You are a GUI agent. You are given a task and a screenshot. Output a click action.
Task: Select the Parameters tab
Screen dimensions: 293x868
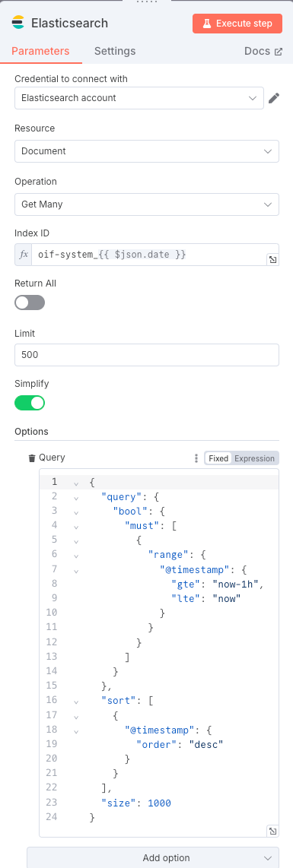(40, 51)
